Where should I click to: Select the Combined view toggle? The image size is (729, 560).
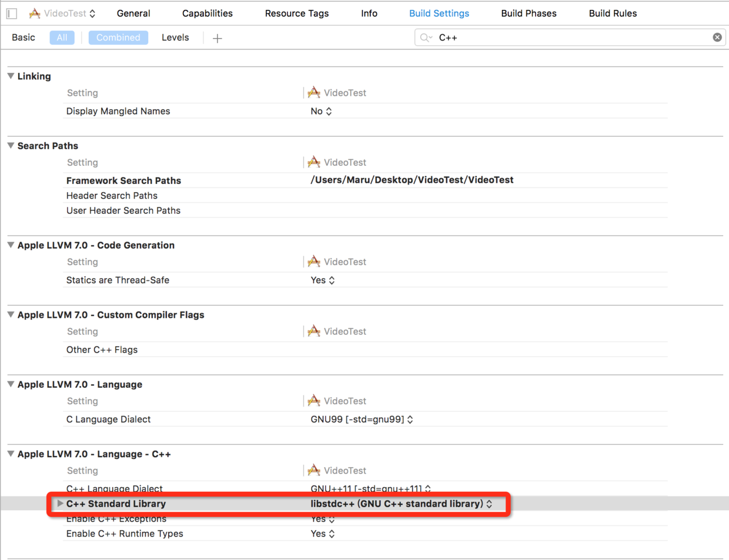pyautogui.click(x=118, y=38)
